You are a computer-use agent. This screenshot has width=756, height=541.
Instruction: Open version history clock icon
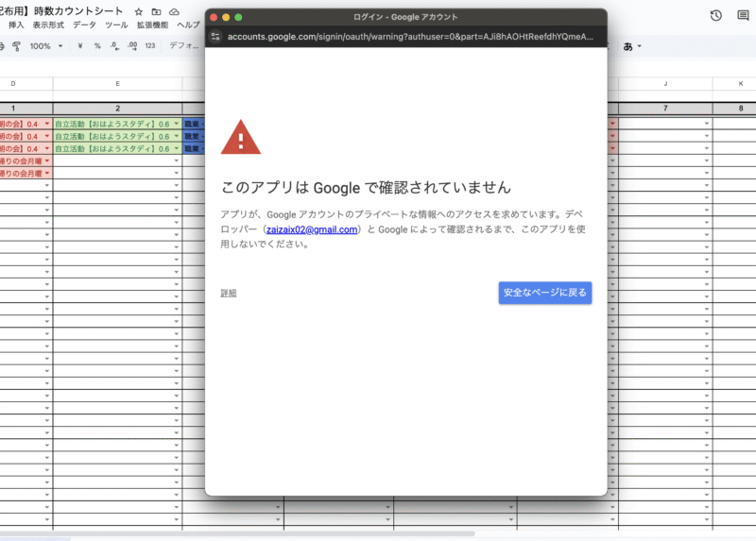[716, 15]
